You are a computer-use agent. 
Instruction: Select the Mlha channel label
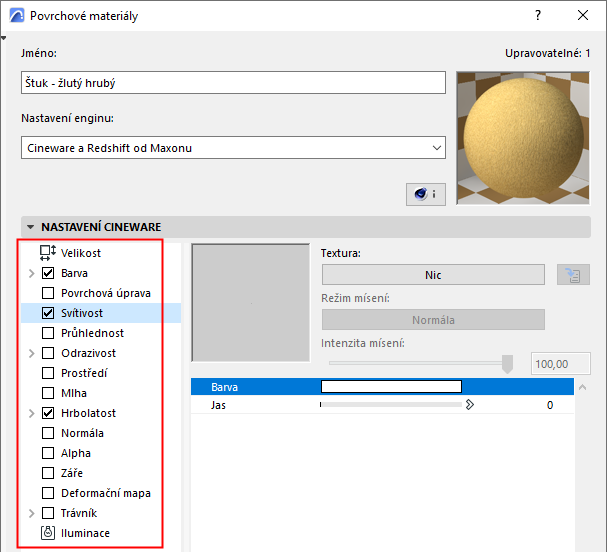[x=74, y=393]
